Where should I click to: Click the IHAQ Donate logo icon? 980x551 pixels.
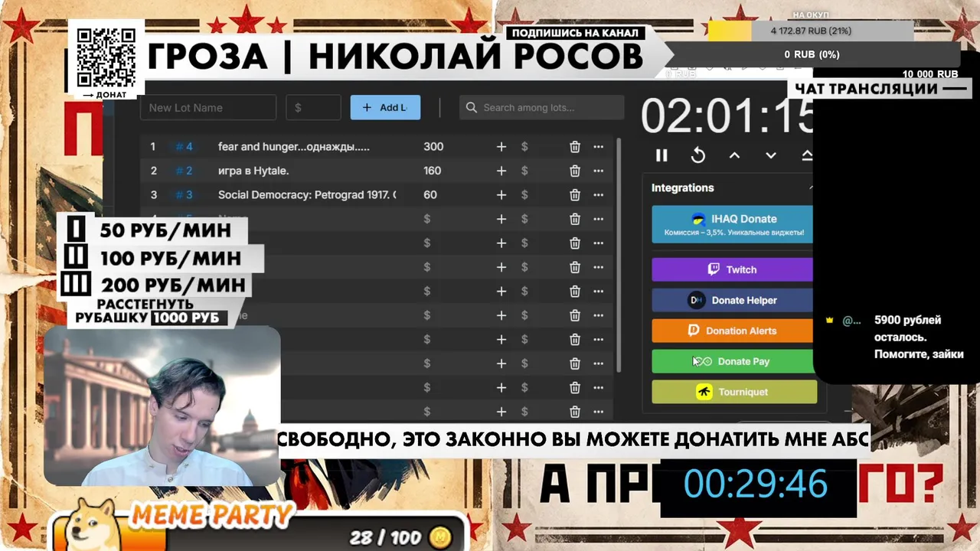(697, 219)
